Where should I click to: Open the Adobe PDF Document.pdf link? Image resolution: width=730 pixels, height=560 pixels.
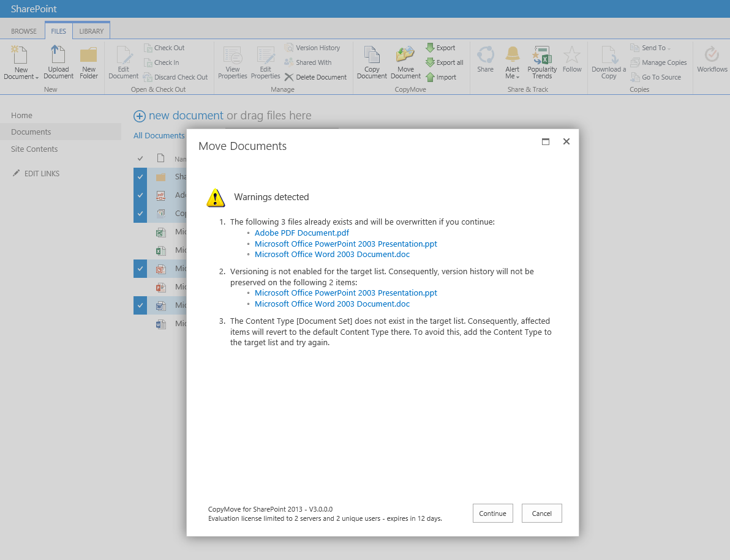click(x=301, y=233)
